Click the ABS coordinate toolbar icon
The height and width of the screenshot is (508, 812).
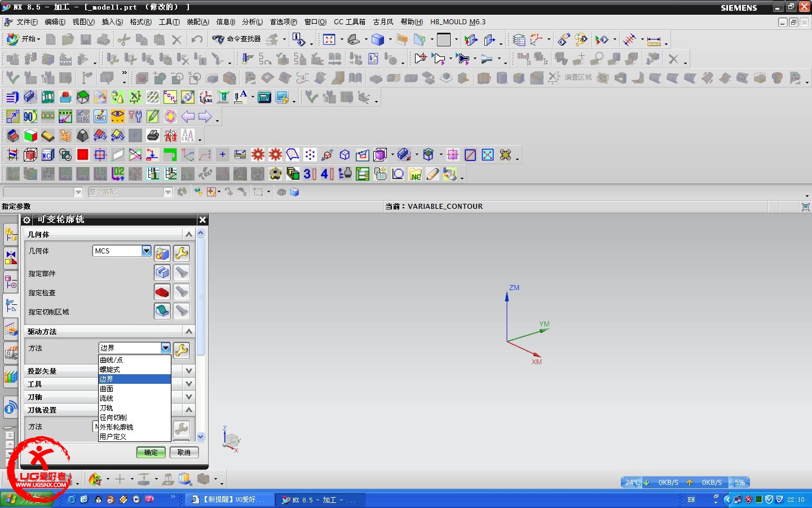pos(205,97)
